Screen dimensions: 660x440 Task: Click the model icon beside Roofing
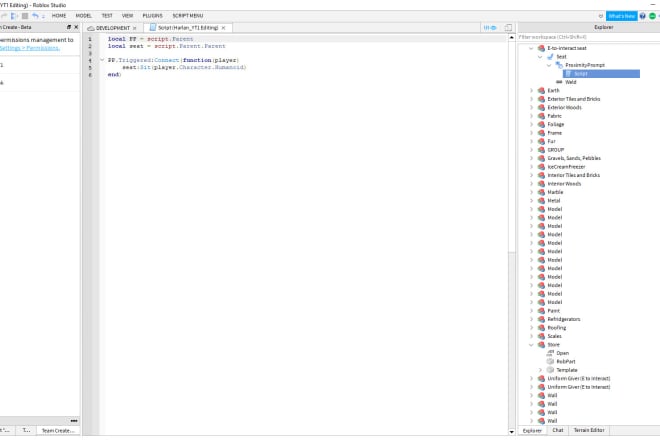pos(541,328)
